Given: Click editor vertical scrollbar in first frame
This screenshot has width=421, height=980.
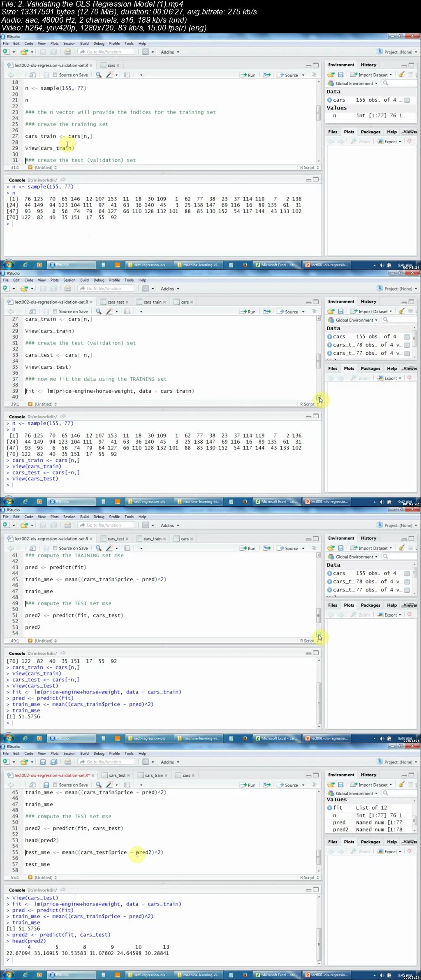Looking at the screenshot, I should 319,121.
